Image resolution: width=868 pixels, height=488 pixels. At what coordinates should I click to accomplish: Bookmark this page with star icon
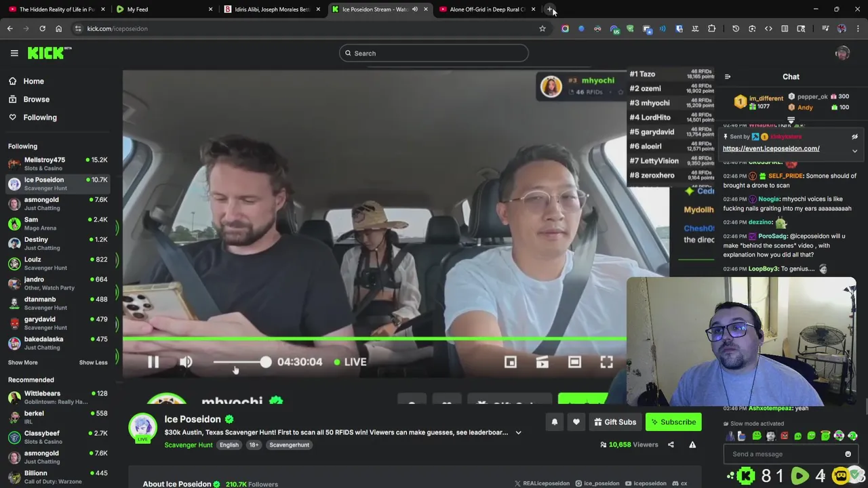pyautogui.click(x=542, y=28)
